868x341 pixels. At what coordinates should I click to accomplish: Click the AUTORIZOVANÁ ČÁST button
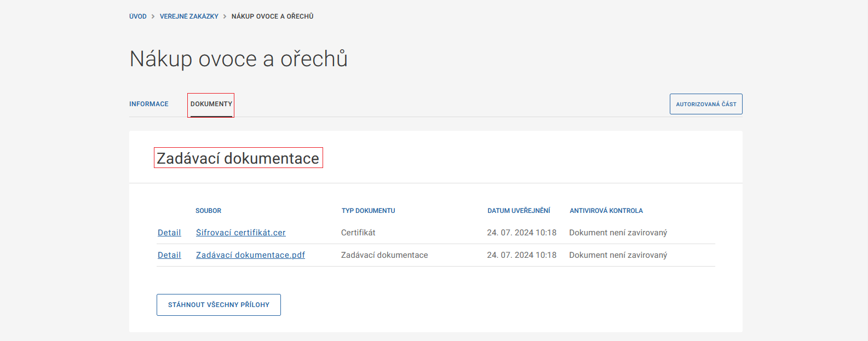pyautogui.click(x=706, y=104)
